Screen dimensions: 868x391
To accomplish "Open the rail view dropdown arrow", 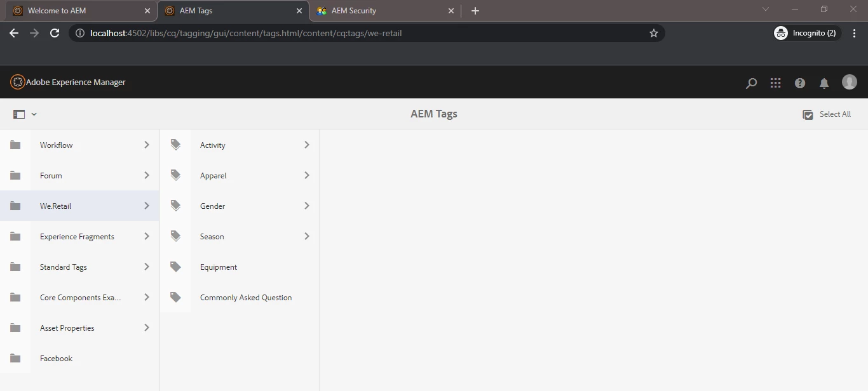I will pyautogui.click(x=34, y=114).
